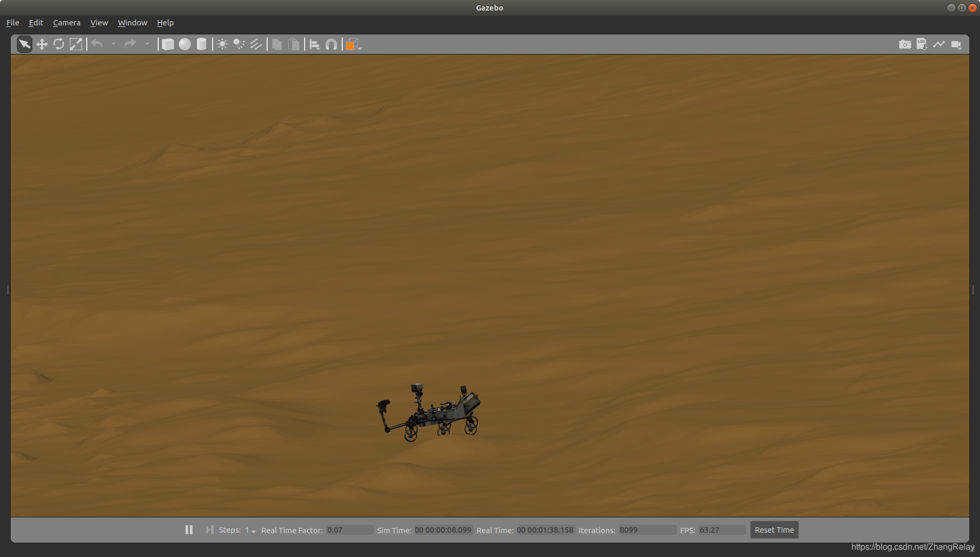Click the copy icon in toolbar
The image size is (980, 557).
(277, 44)
